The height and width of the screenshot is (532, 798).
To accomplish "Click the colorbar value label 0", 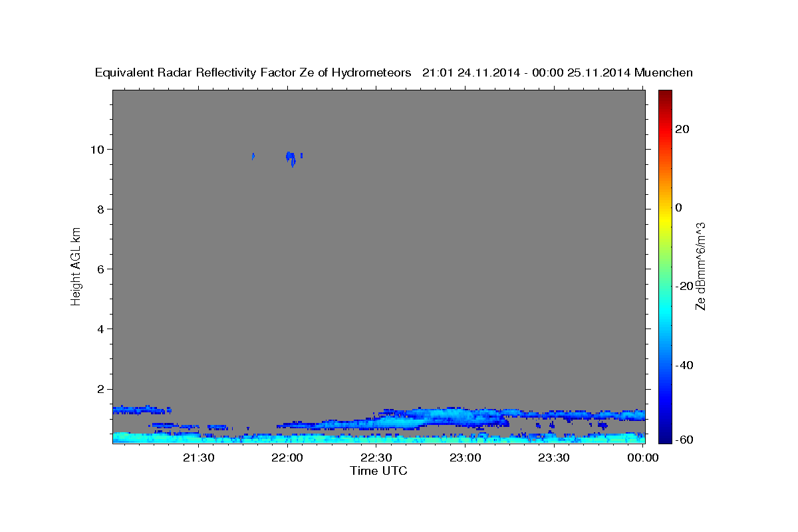I will coord(678,207).
